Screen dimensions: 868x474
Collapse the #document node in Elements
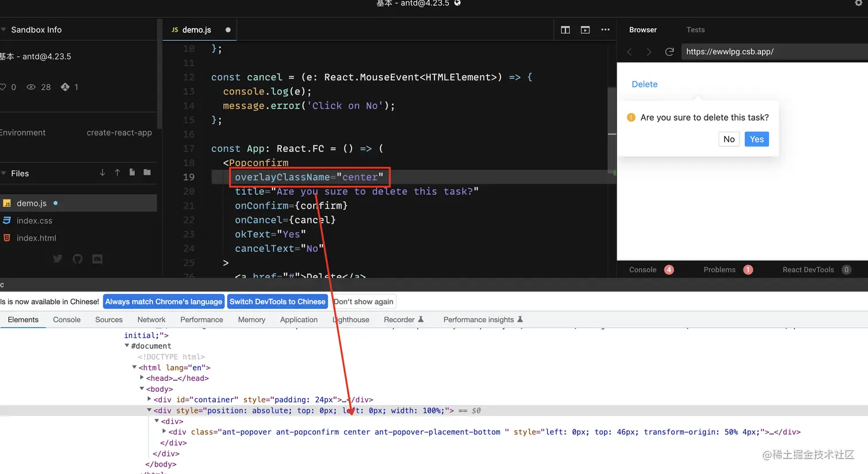click(127, 346)
